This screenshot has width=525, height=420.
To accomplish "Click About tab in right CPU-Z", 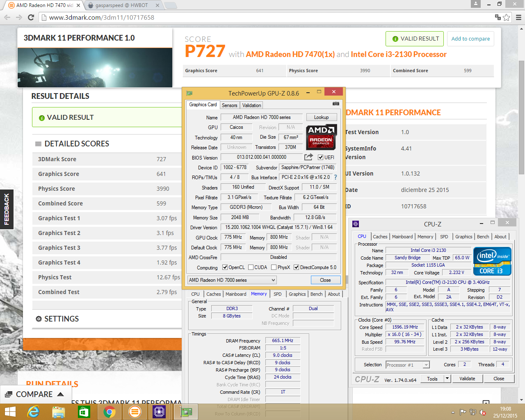I will click(500, 237).
